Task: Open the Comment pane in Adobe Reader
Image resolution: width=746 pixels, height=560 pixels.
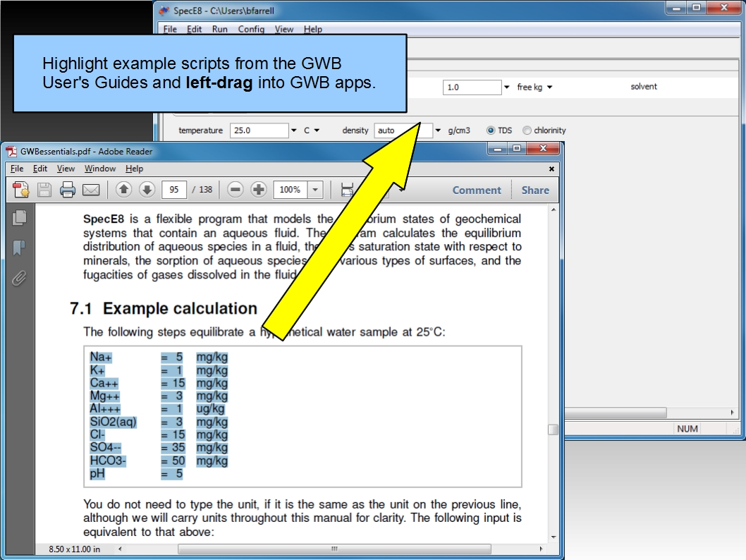Action: tap(477, 190)
